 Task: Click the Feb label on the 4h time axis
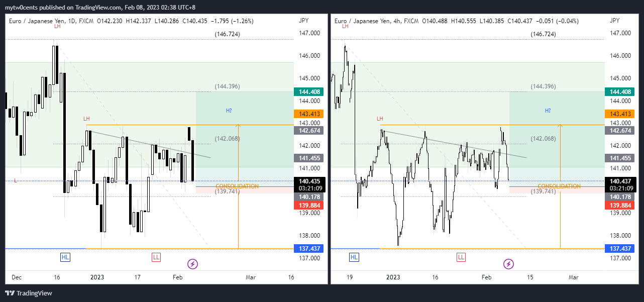(487, 277)
